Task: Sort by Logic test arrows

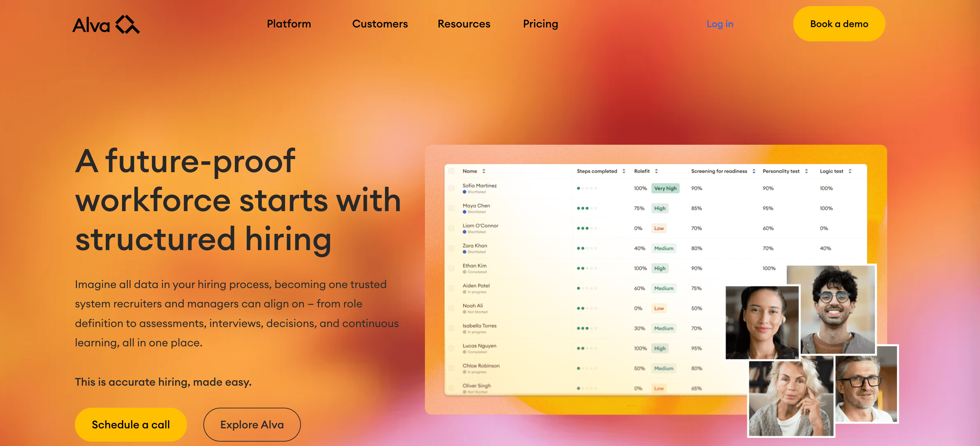Action: pos(850,171)
